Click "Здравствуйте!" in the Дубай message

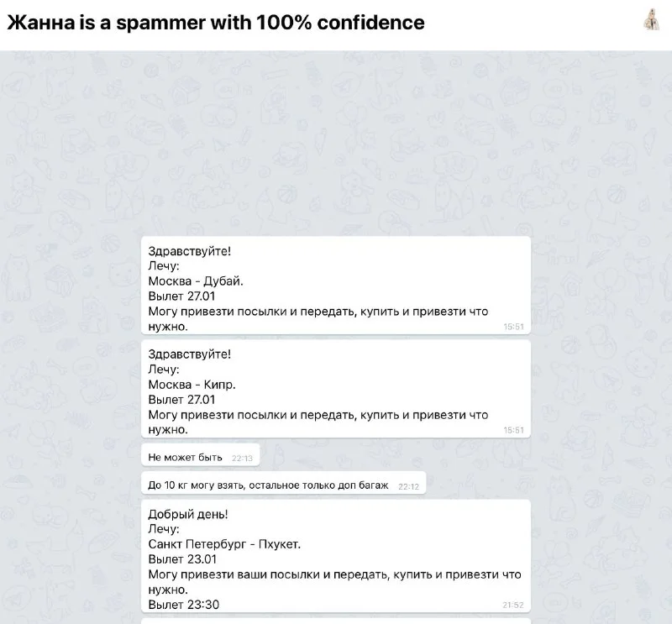pos(189,251)
